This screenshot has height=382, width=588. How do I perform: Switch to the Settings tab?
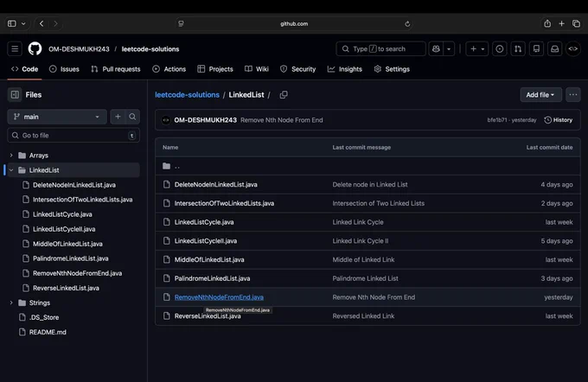(392, 69)
